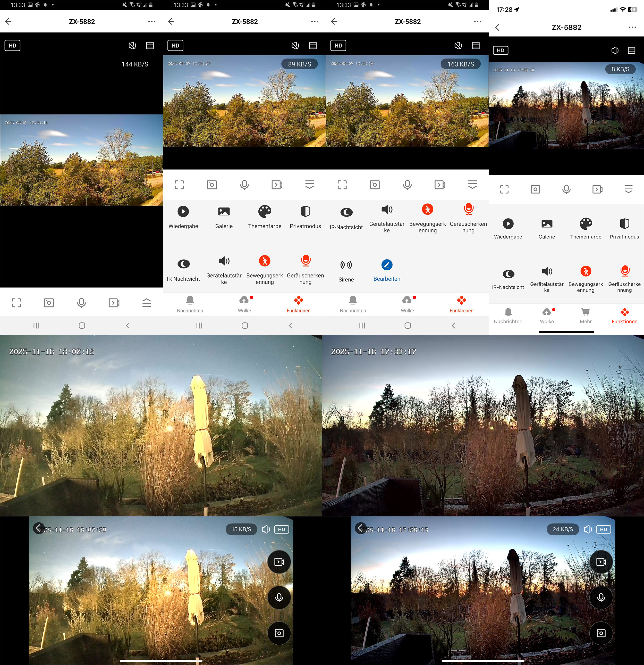The height and width of the screenshot is (665, 644).
Task: Enter fullscreen on the 144 KB/S screen
Action: coord(16,303)
